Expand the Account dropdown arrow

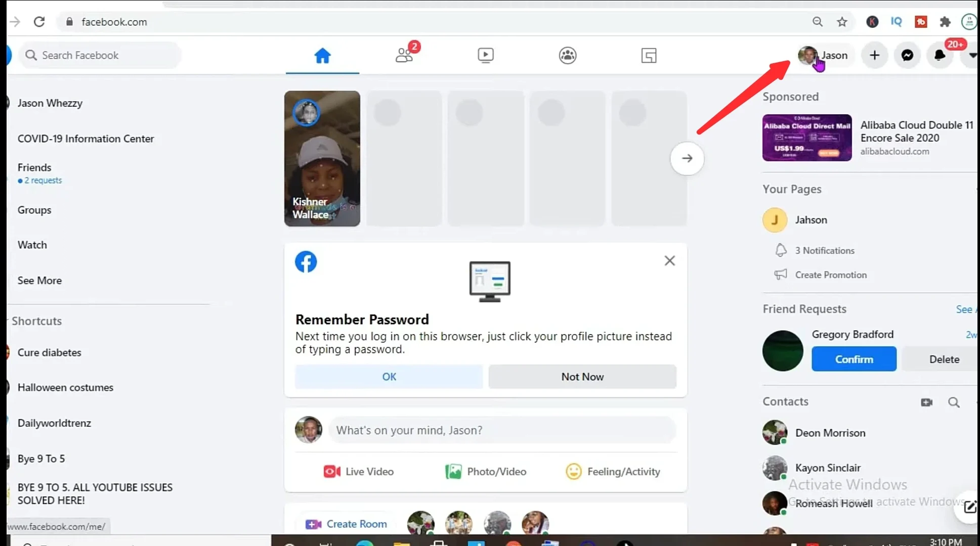coord(971,55)
